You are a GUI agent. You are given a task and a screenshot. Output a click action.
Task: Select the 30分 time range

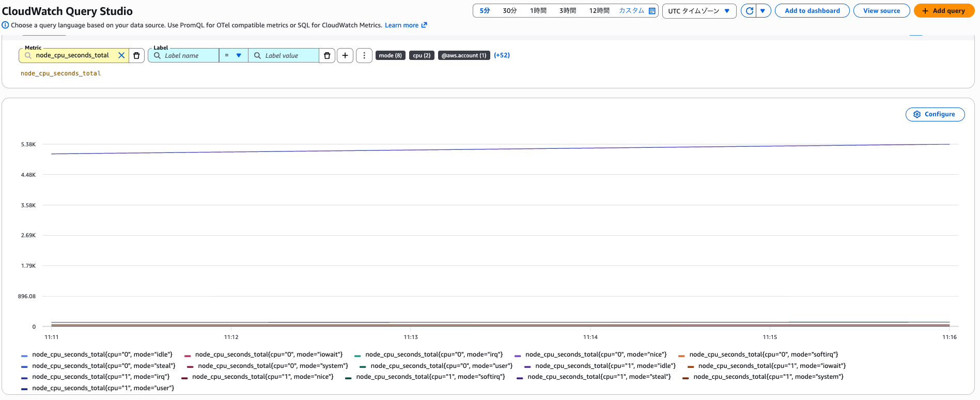(x=509, y=11)
